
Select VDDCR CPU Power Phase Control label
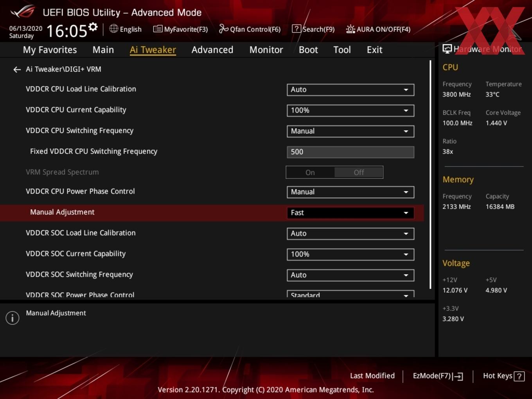coord(80,191)
